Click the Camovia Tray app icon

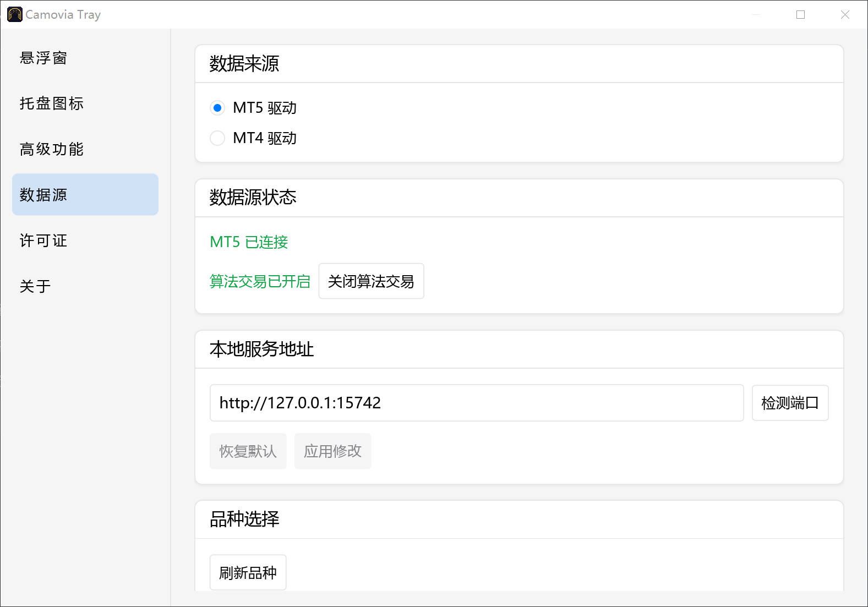(15, 15)
